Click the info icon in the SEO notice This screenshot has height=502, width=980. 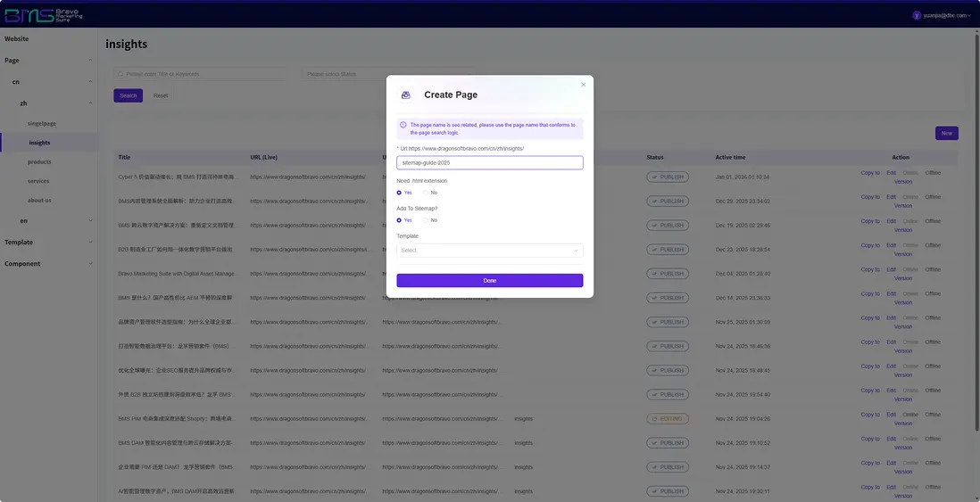click(x=403, y=125)
